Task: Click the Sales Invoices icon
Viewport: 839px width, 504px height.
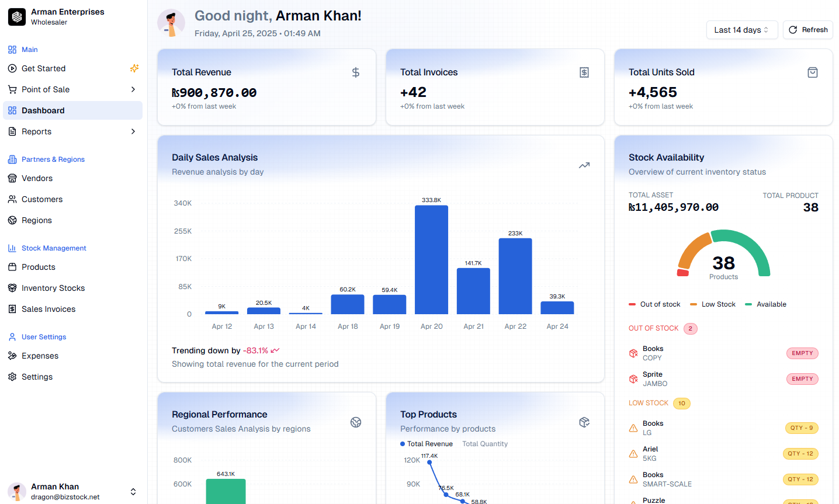Action: 12,309
